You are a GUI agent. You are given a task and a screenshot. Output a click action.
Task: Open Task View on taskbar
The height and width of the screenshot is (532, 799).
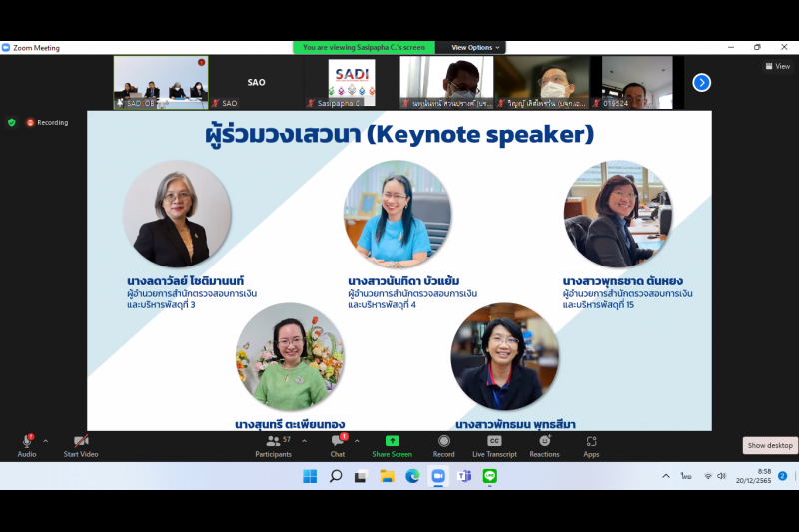coord(361,476)
